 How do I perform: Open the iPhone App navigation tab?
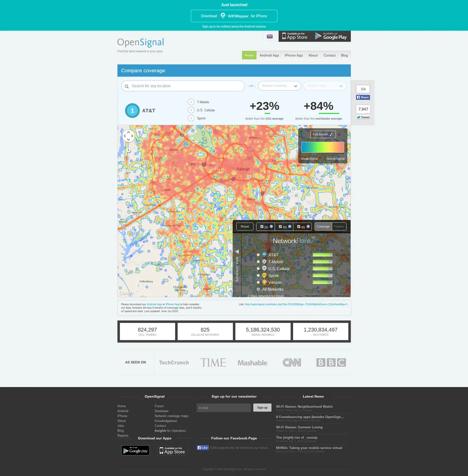(293, 55)
